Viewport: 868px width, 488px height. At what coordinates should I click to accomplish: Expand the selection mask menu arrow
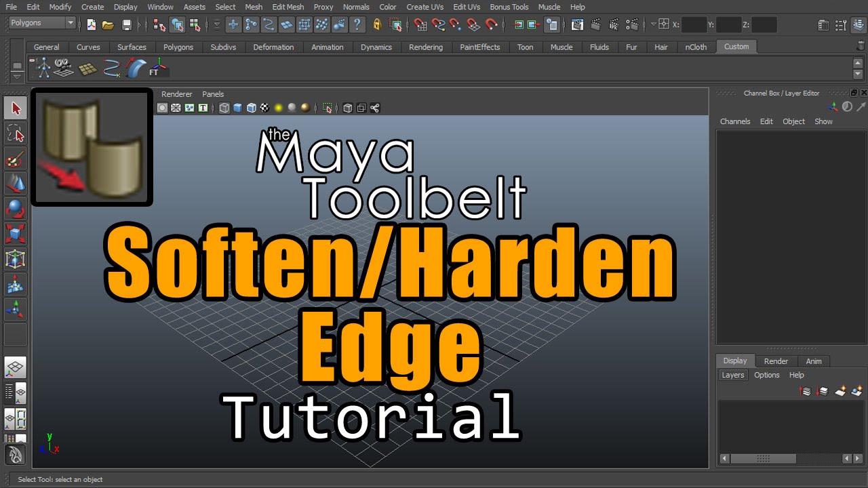click(217, 24)
